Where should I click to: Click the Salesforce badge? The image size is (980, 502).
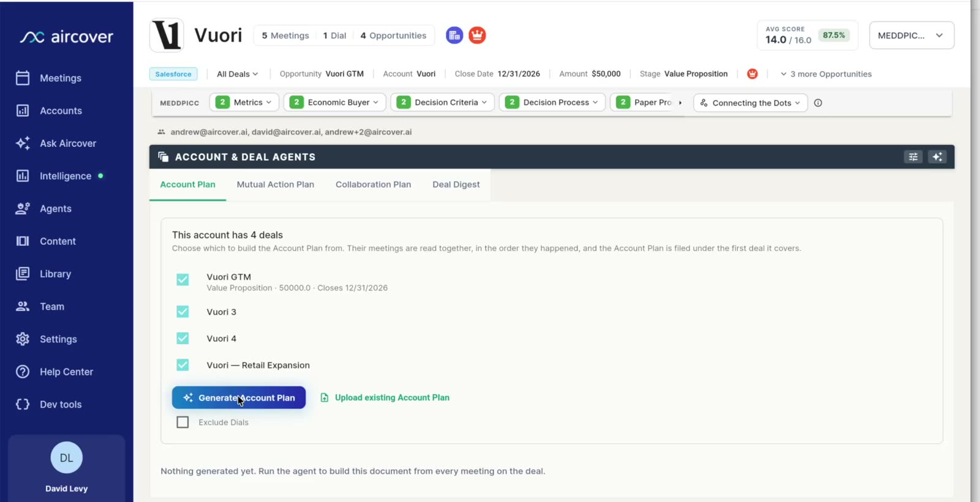173,74
